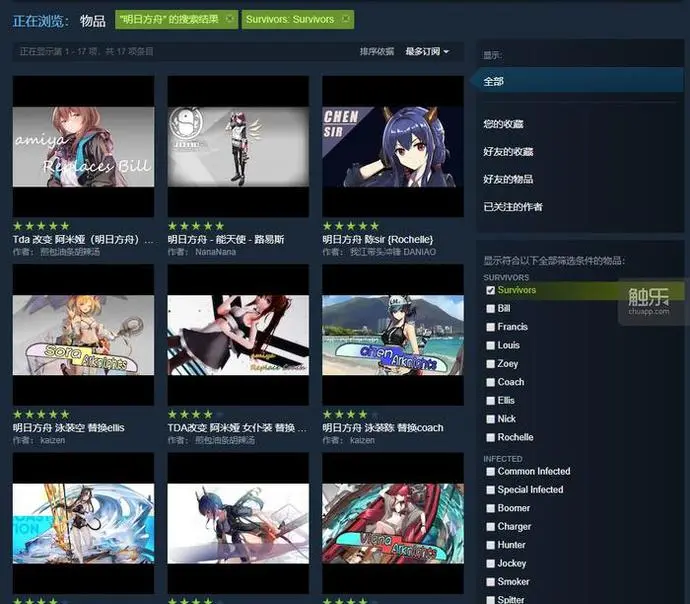Check the Jockey filter checkbox

pyautogui.click(x=490, y=564)
